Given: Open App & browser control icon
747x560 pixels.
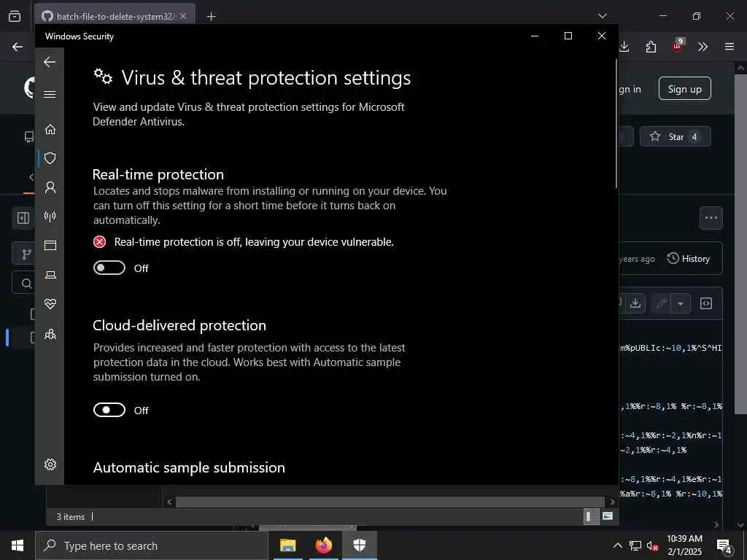Looking at the screenshot, I should coord(50,245).
